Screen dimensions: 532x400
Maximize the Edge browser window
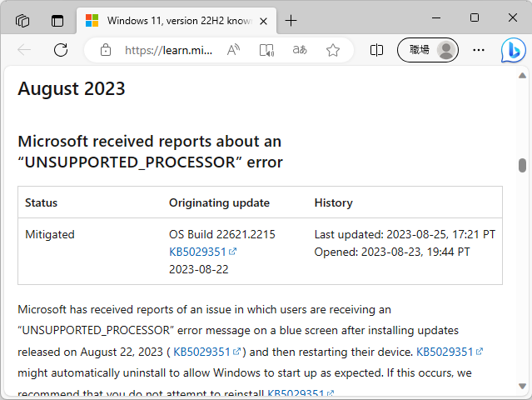[x=475, y=17]
